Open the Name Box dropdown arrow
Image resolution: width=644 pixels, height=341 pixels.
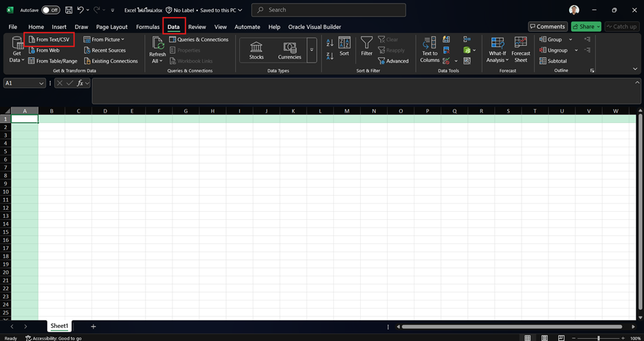point(42,83)
